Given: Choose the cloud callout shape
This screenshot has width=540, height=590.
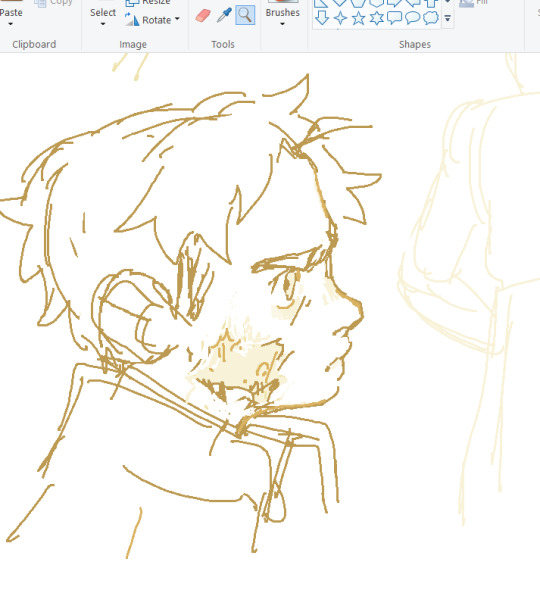Looking at the screenshot, I should click(431, 18).
